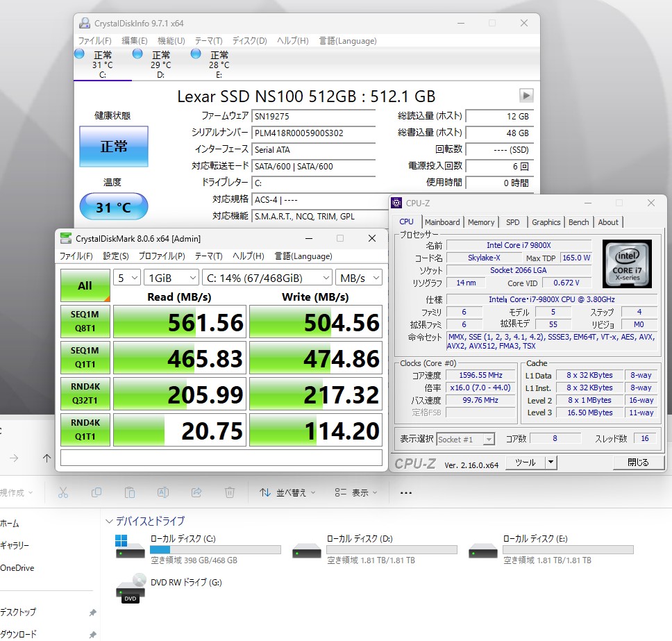Click the Local Disk (D:) usage bar
The image size is (672, 641).
point(392,549)
